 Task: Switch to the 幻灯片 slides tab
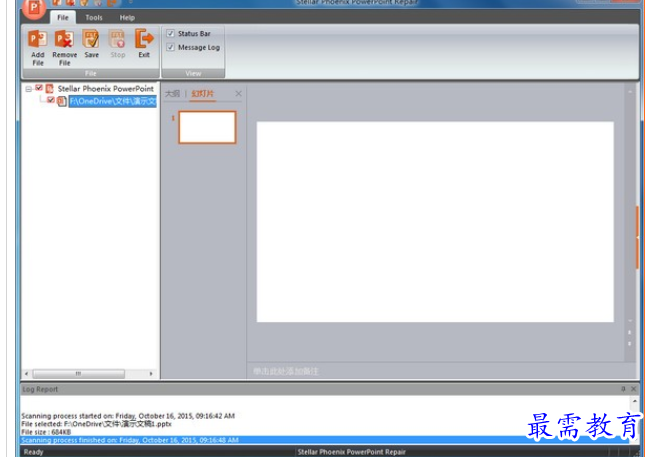pos(202,94)
